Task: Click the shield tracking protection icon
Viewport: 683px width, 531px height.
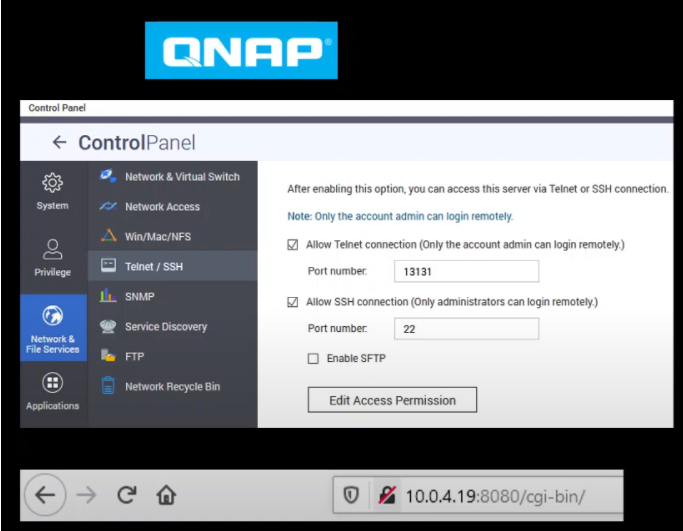Action: click(351, 495)
